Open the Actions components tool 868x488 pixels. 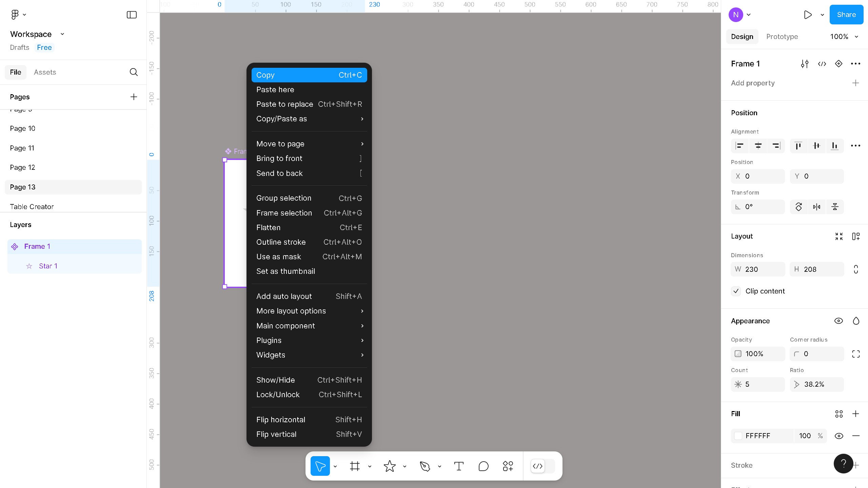point(508,466)
